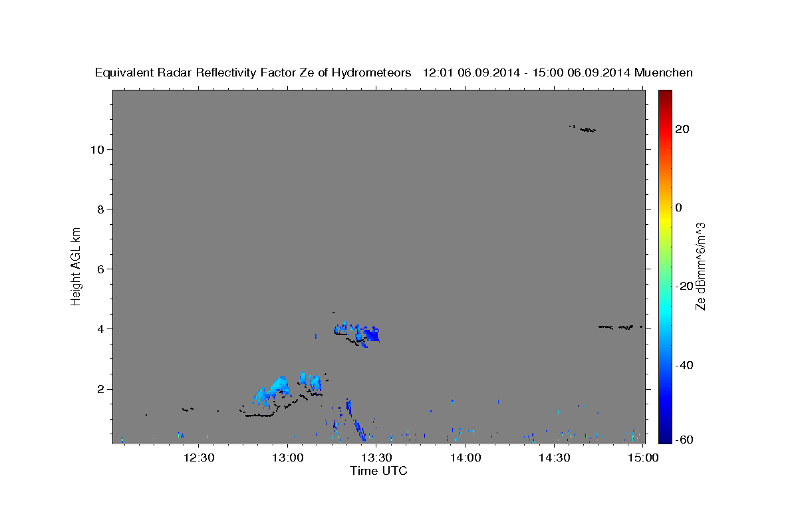Image resolution: width=798 pixels, height=532 pixels.
Task: Click the '13:30' time tick label
Action: click(376, 458)
